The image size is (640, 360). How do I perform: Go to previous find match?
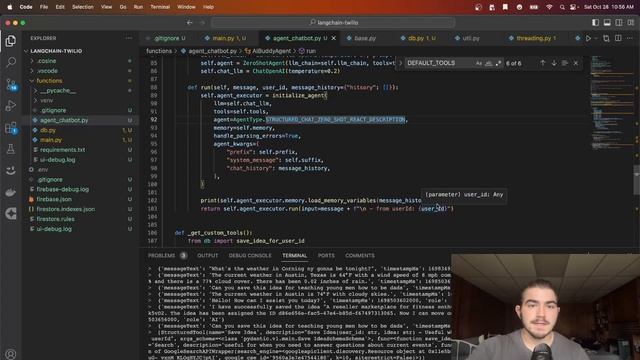tap(542, 63)
